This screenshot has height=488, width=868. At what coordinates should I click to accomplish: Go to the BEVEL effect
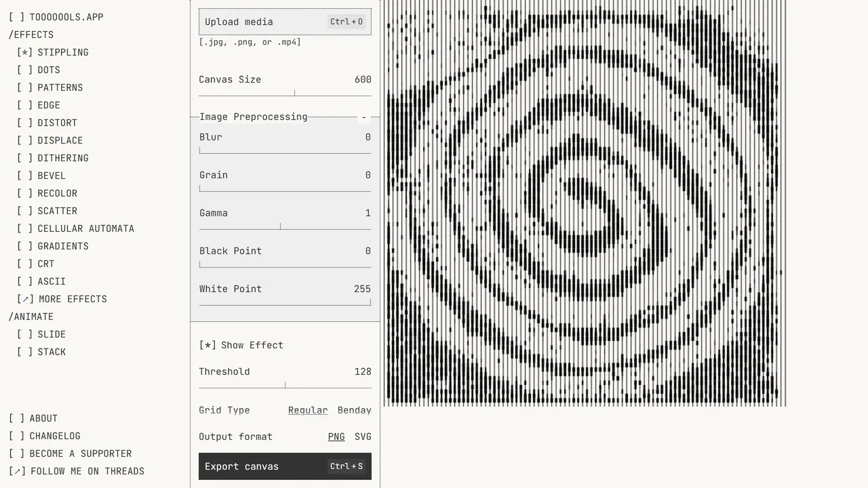pyautogui.click(x=41, y=176)
